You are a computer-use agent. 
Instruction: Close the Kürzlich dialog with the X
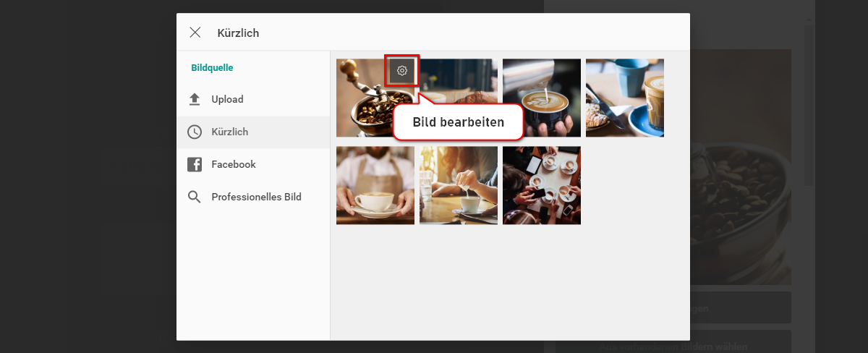[x=195, y=33]
